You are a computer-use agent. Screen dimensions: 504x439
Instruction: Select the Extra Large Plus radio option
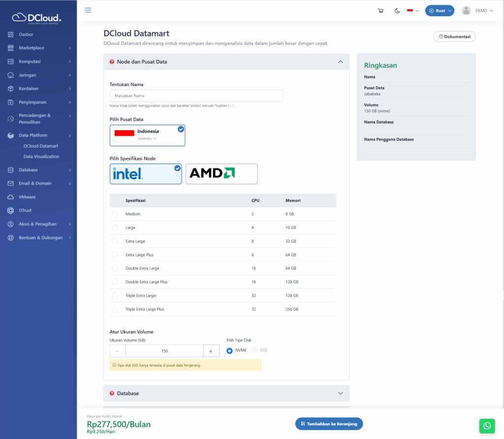(115, 255)
